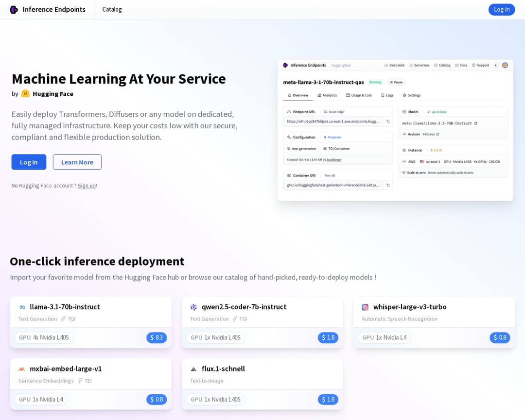Image resolution: width=525 pixels, height=420 pixels.
Task: Click the Automatic Speech Recognition label
Action: pos(400,319)
